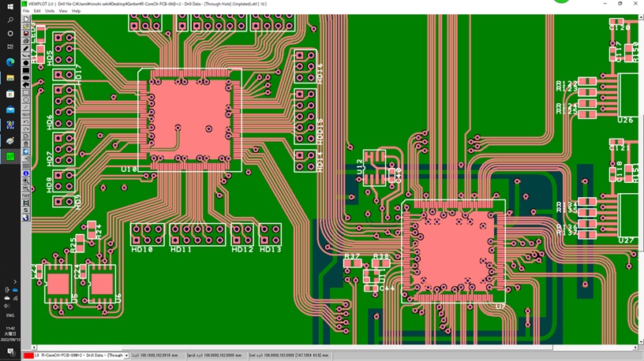This screenshot has height=361, width=644.
Task: Expand the system tray hidden icons chevron
Action: tap(15, 281)
